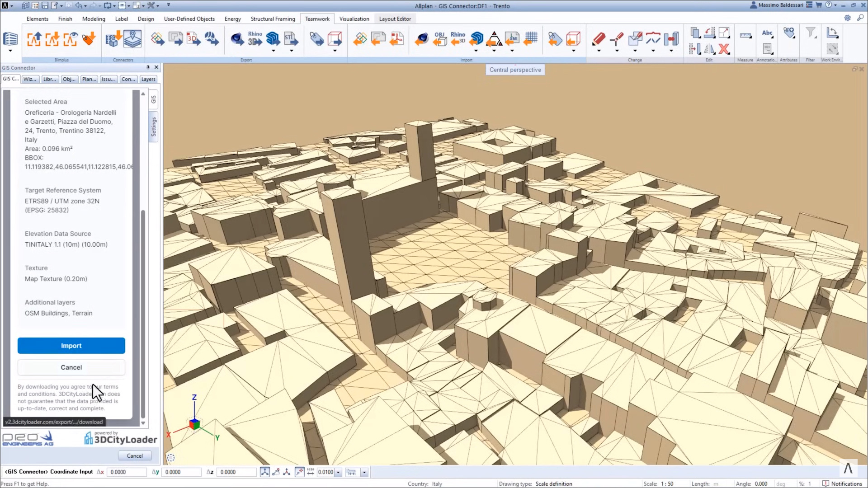
Task: Open the Notifications button in status bar
Action: 843,483
